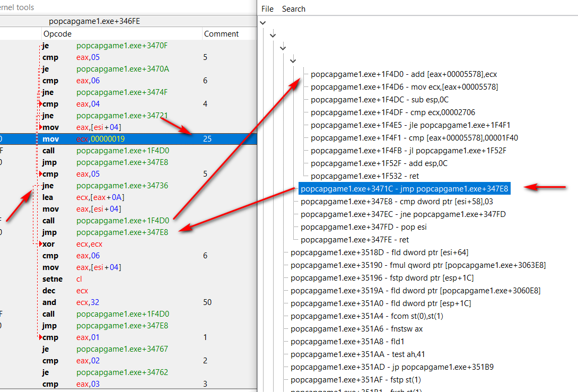This screenshot has height=392, width=578.
Task: Select tree entry 'fnstsw ax'
Action: (x=356, y=329)
